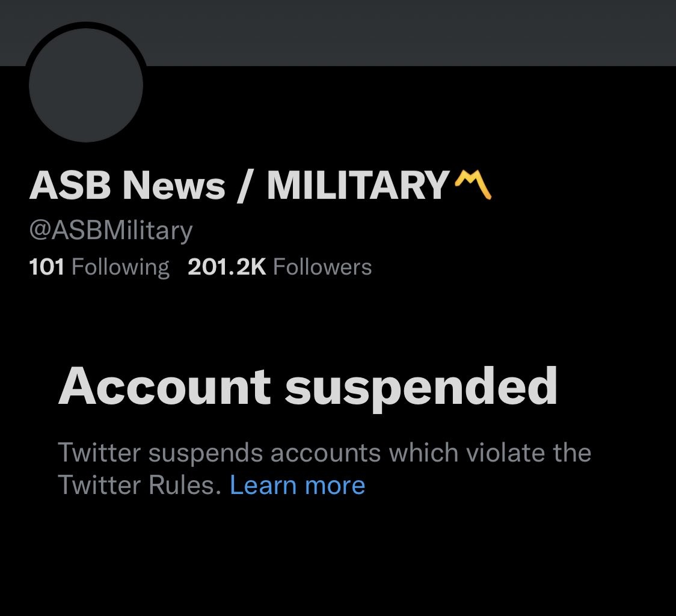Tap the word Following
Viewport: 676px width, 616px height.
click(x=120, y=267)
